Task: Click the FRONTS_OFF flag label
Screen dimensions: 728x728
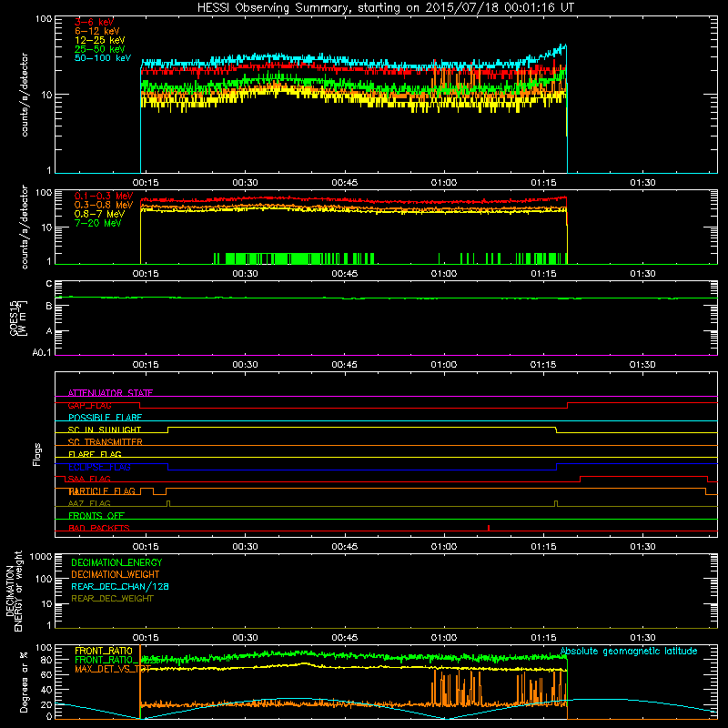Action: coord(96,516)
